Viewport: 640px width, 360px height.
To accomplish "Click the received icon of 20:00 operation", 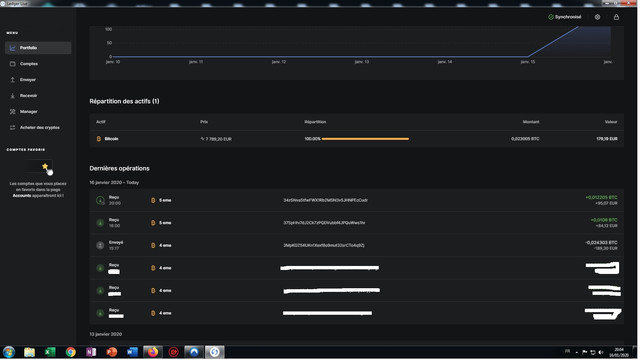I will pos(100,200).
